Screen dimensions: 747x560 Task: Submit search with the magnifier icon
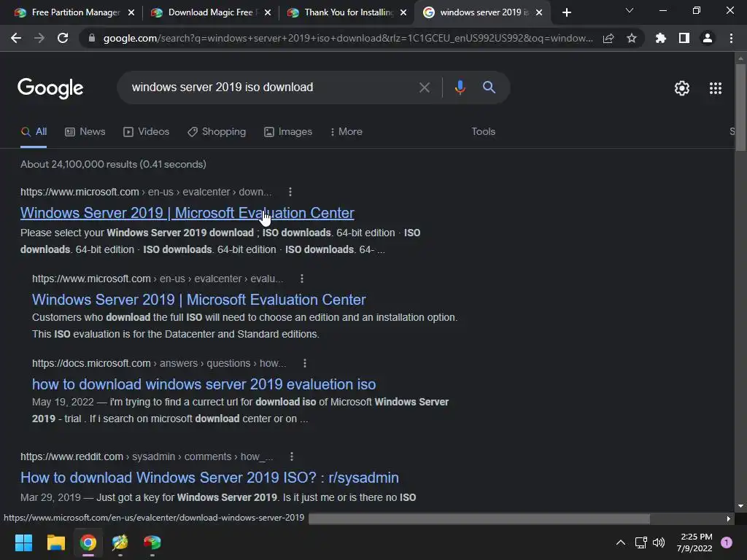(489, 87)
